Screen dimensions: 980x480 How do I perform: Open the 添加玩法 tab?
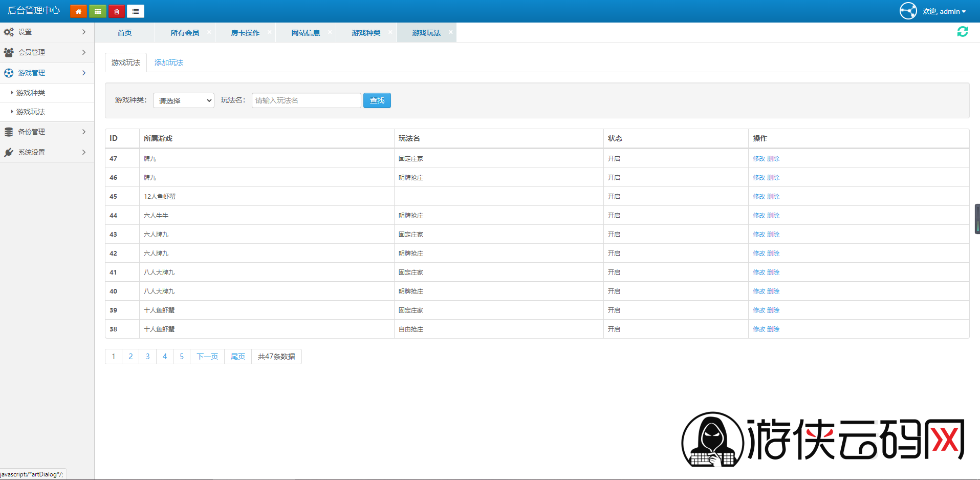pos(169,62)
